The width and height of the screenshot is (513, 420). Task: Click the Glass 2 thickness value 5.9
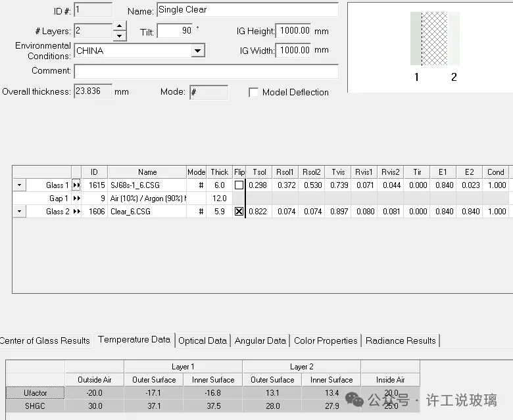click(219, 212)
